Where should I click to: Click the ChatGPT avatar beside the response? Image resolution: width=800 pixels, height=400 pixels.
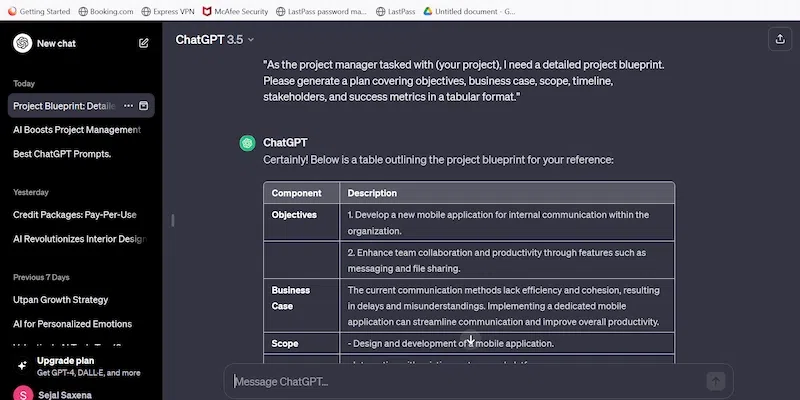(x=247, y=143)
